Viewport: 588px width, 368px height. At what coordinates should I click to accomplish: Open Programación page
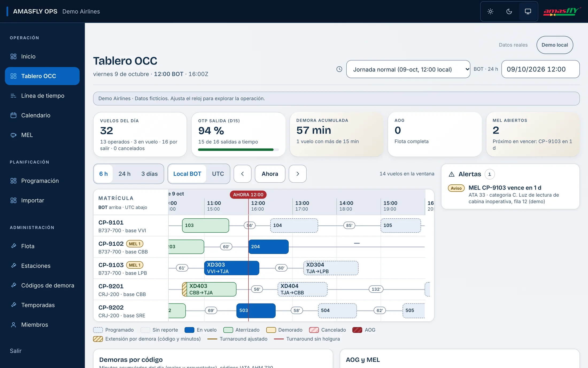point(42,181)
